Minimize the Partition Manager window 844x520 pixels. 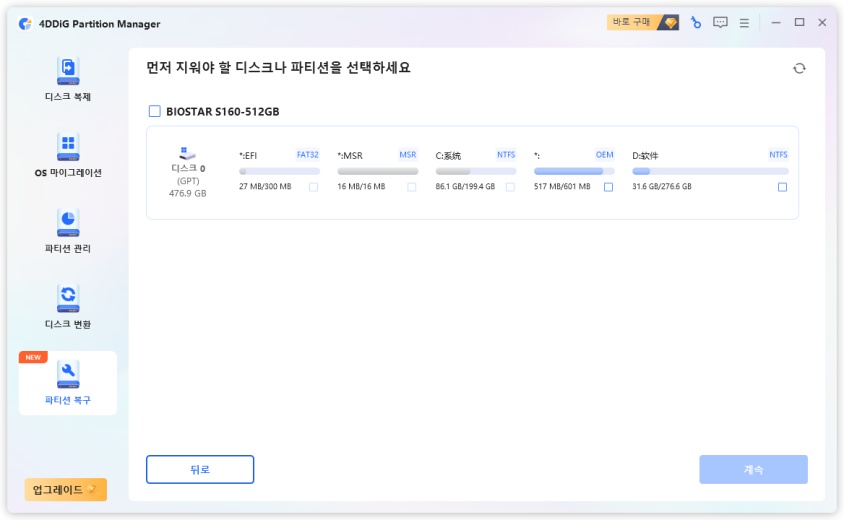coord(776,23)
